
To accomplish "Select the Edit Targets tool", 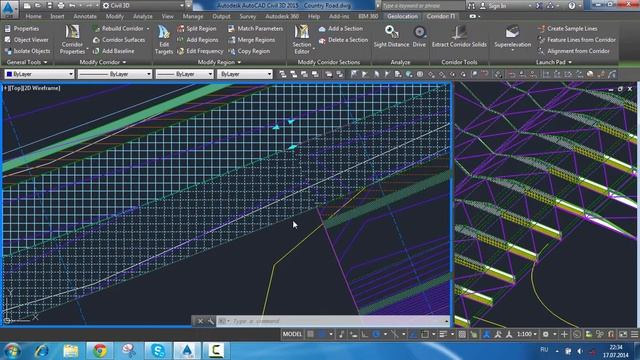I will (x=164, y=39).
